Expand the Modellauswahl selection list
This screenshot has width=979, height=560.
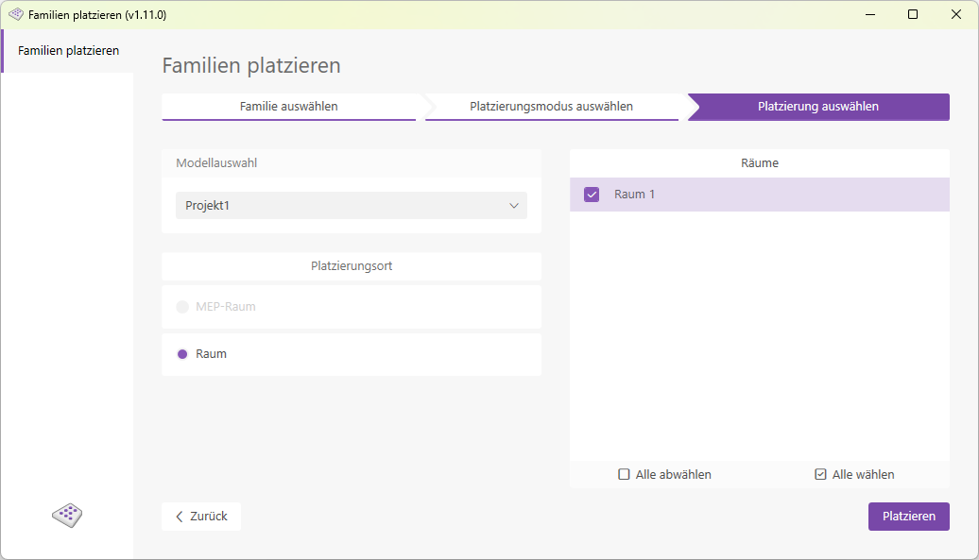coord(351,205)
